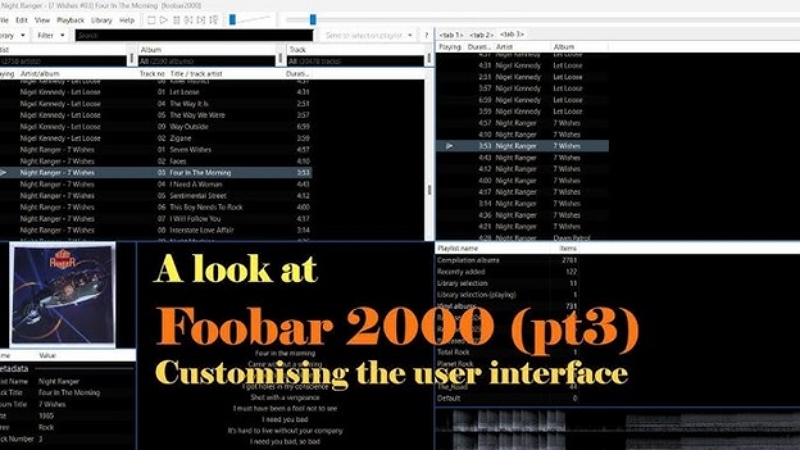The image size is (800, 450).
Task: Click into the Search field
Action: click(194, 35)
